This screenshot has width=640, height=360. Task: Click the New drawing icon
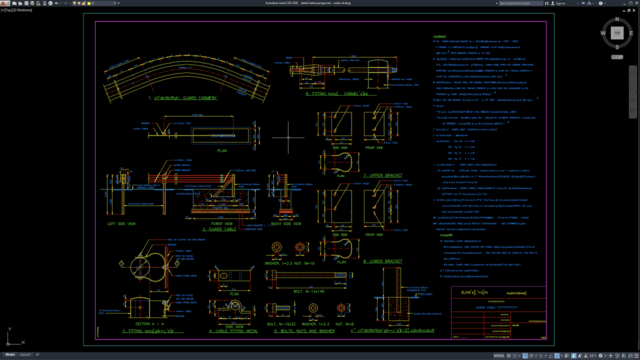(14, 3)
